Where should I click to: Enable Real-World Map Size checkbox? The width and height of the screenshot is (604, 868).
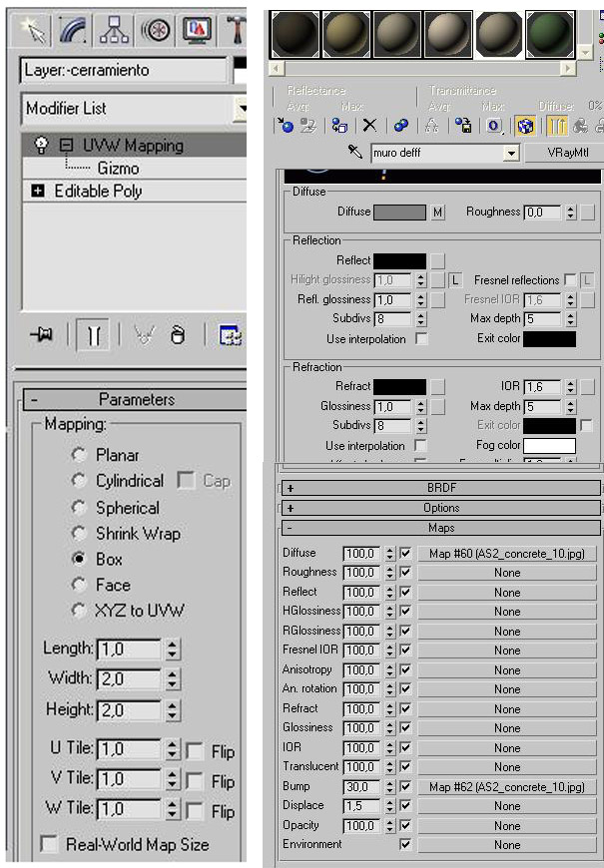[x=49, y=844]
